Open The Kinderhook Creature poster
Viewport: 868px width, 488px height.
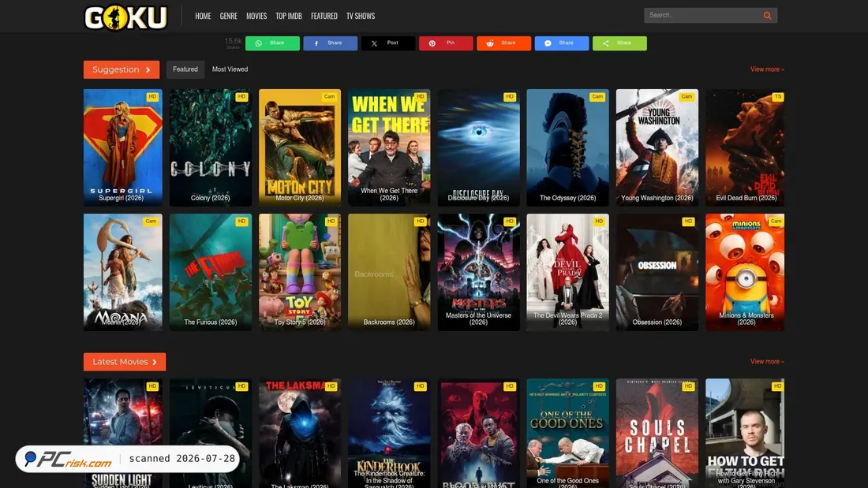point(389,434)
